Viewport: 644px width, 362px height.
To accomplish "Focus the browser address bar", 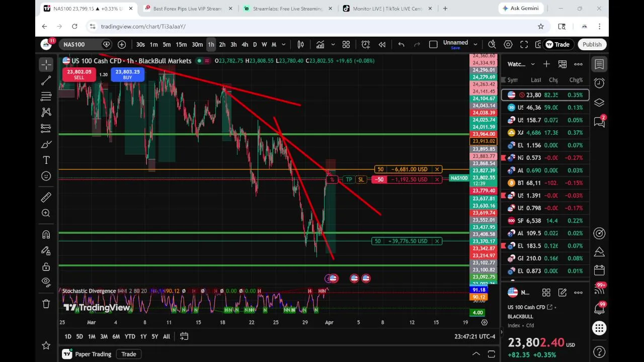I will tap(312, 26).
